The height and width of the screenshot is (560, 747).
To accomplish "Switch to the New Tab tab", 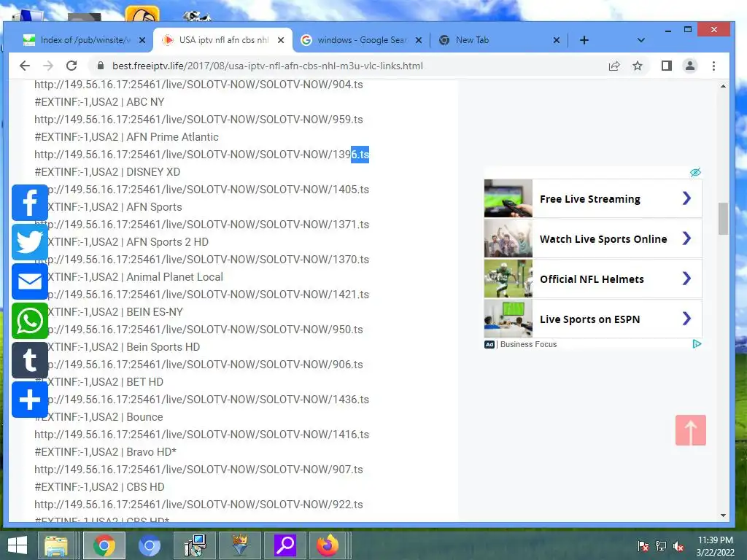I will (498, 40).
